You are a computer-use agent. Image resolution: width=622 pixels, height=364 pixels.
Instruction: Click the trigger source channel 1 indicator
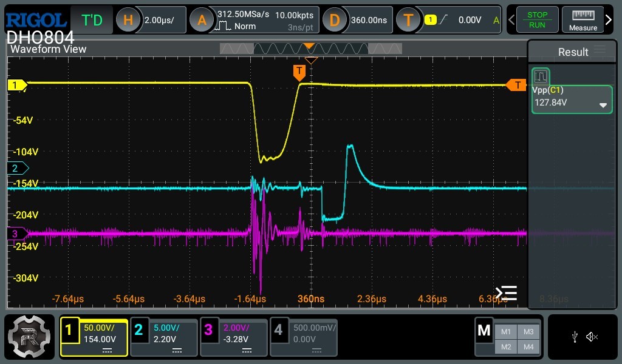pos(431,20)
